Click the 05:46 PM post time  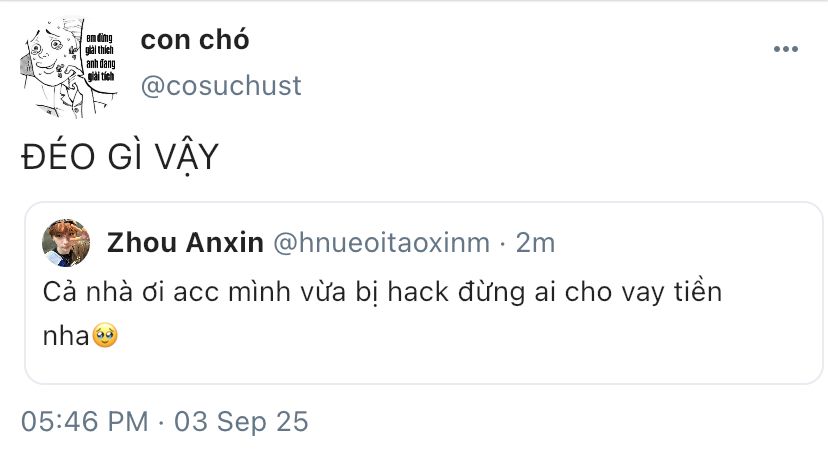click(85, 422)
